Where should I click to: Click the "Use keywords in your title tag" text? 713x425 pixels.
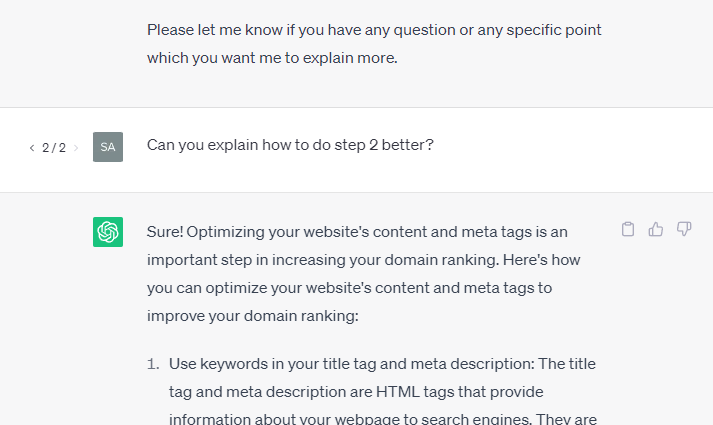(270, 363)
